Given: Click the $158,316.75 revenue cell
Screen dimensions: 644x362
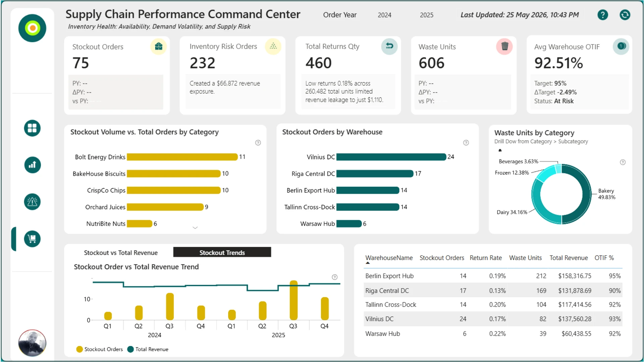Looking at the screenshot, I should click(x=575, y=276).
